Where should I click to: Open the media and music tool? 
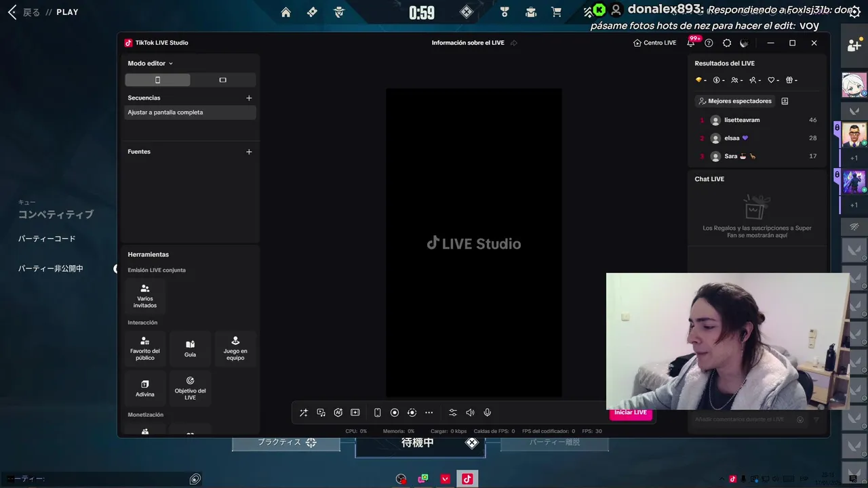tap(321, 413)
